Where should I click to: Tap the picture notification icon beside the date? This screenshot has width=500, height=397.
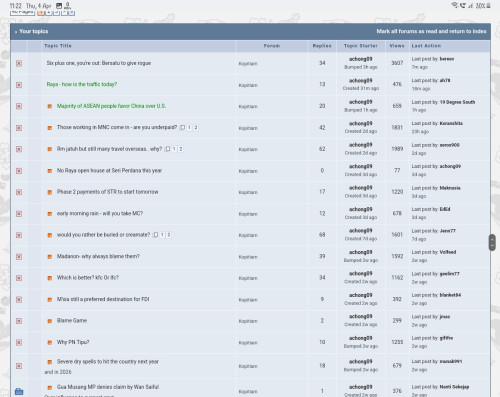[x=59, y=6]
